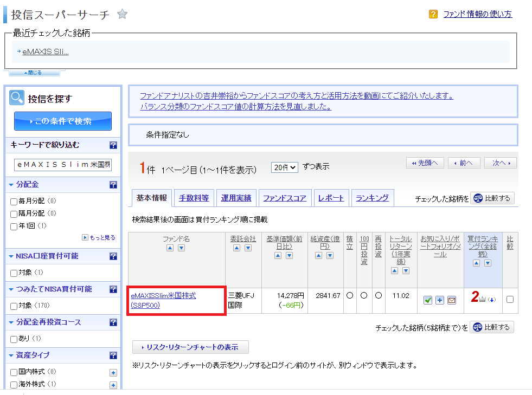This screenshot has height=395, width=532.
Task: Click the plus icon beside 海外株式
Action: click(113, 385)
